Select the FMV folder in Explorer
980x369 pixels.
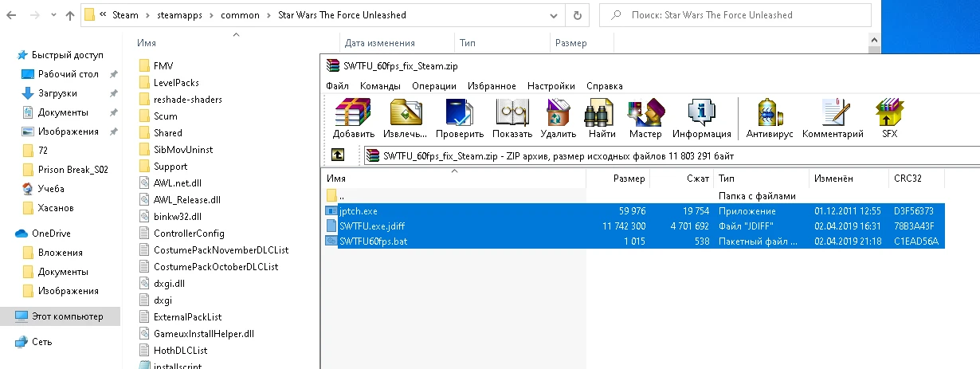156,65
